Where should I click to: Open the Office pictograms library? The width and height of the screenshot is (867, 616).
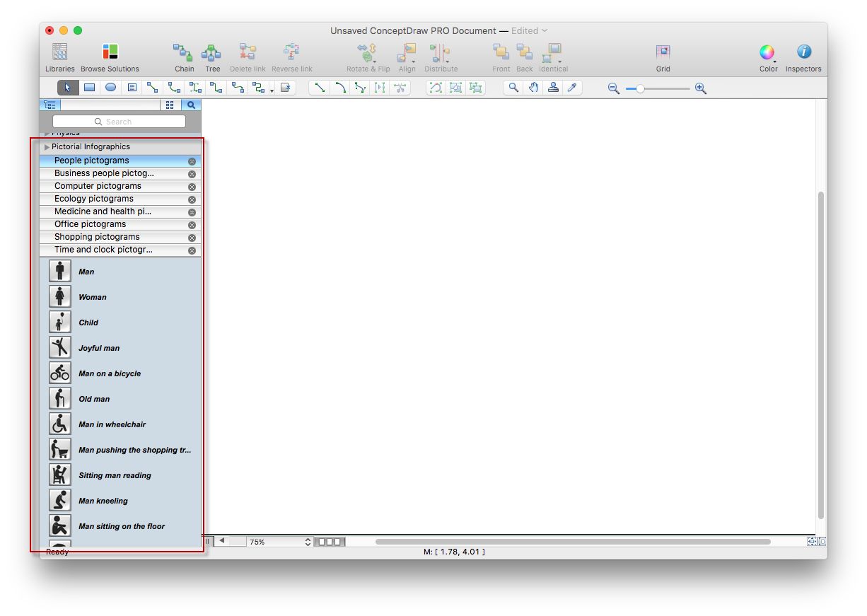90,224
